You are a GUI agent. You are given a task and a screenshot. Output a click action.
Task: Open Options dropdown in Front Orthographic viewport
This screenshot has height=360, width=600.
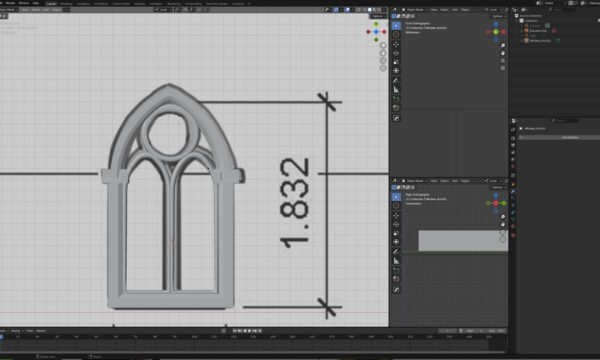[x=498, y=16]
